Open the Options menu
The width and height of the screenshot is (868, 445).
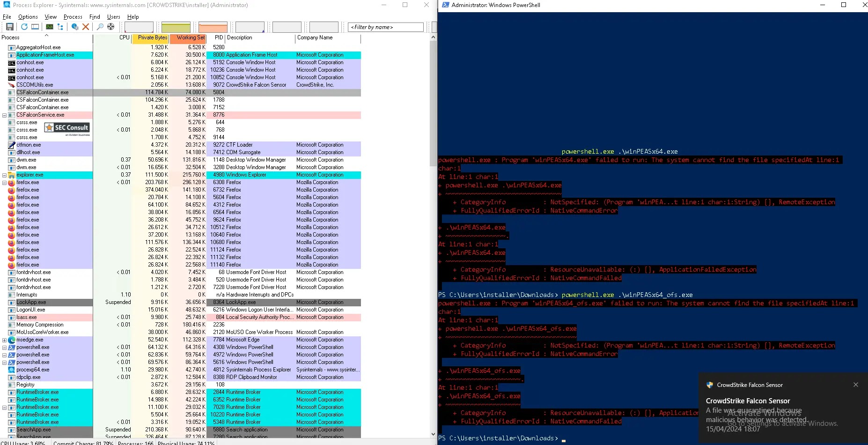tap(28, 17)
